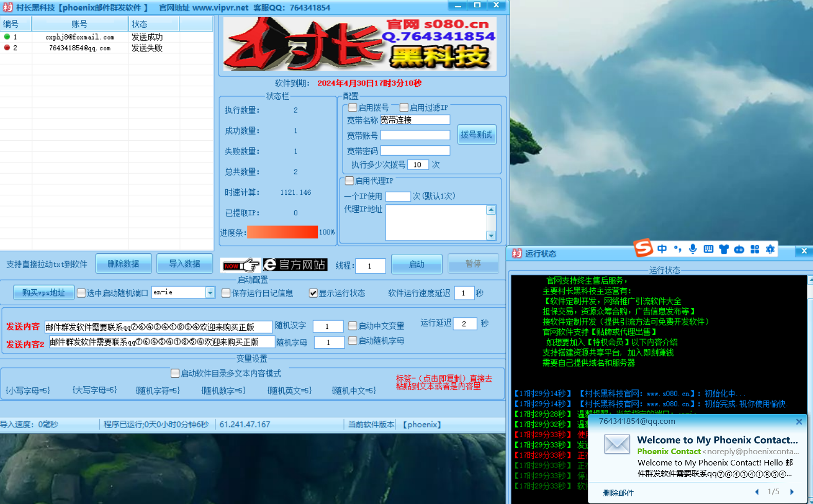Click the NOW pointing-hand icon
This screenshot has height=504, width=813.
(241, 265)
